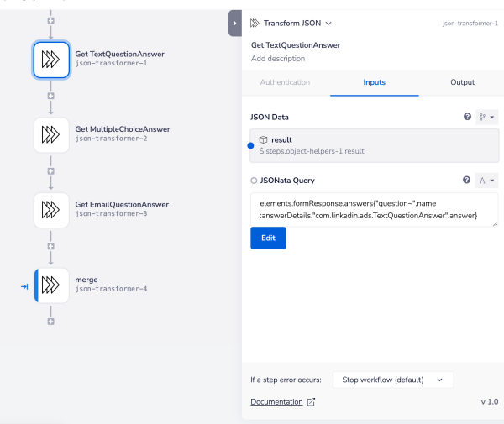Click the help icon beside JSONata Query

coord(467,180)
